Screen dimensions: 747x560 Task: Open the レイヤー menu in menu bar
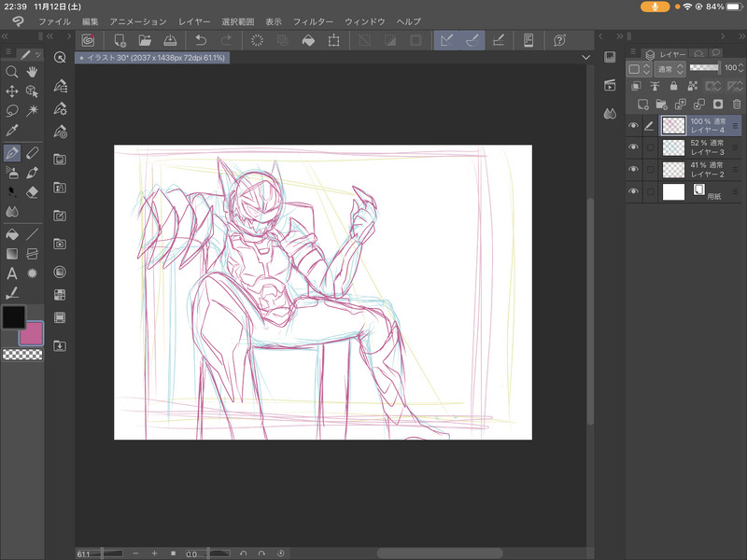pyautogui.click(x=194, y=21)
